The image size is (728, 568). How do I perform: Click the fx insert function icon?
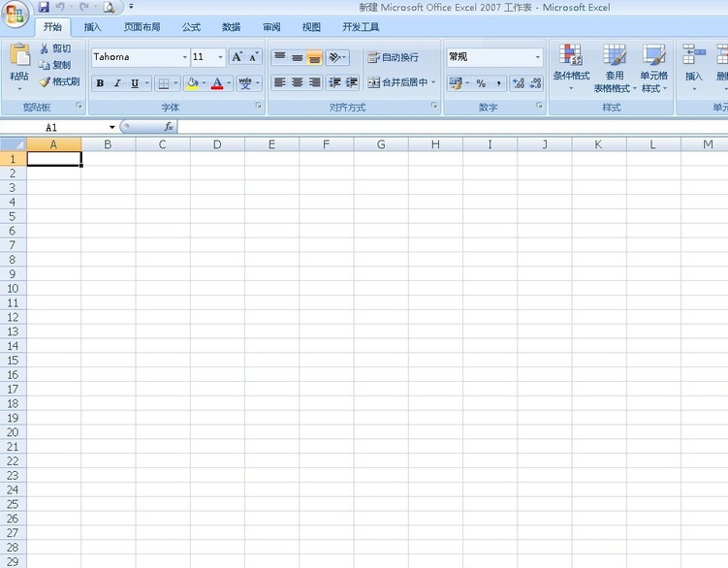(x=169, y=126)
